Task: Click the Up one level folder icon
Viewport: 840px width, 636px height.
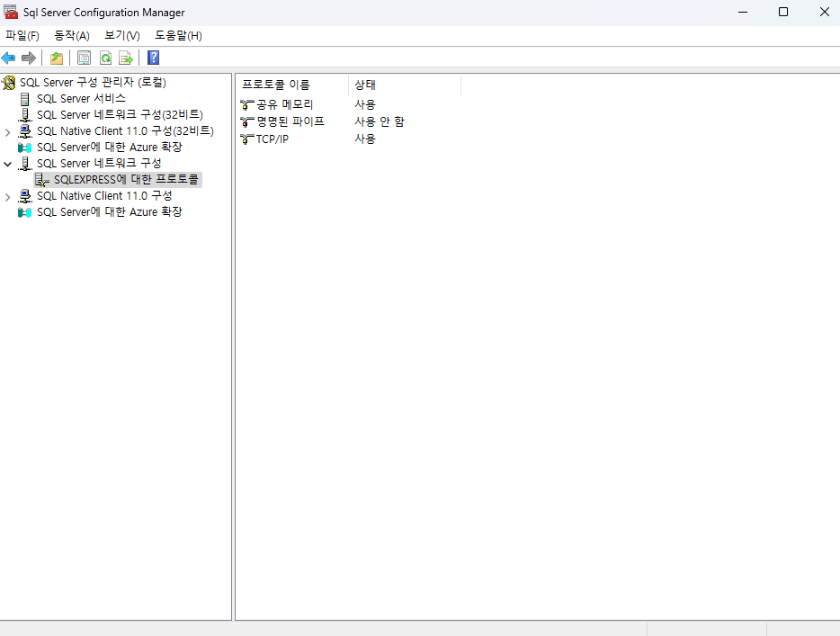Action: (57, 58)
